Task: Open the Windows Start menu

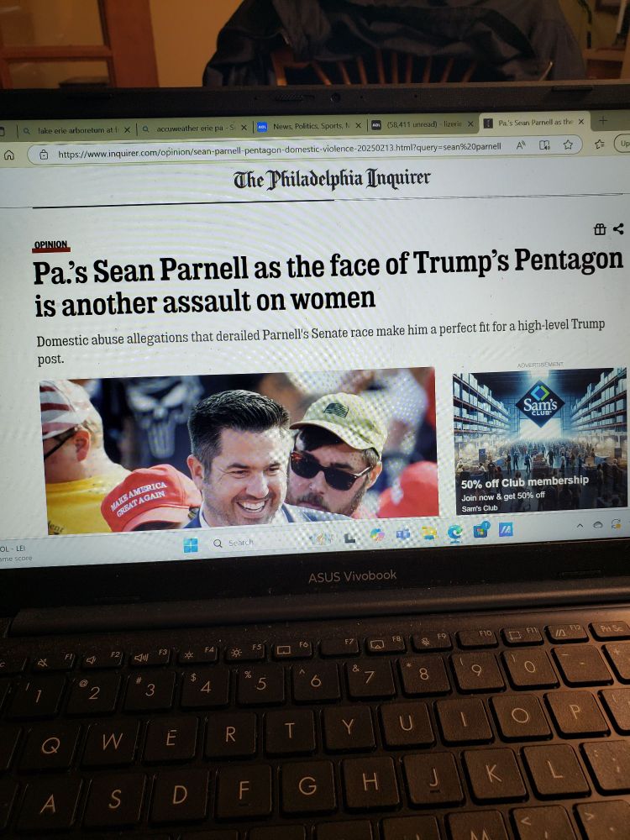Action: tap(190, 545)
